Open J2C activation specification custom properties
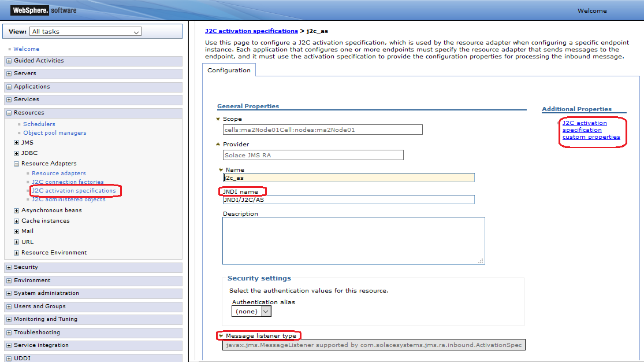644x362 pixels. click(x=591, y=130)
